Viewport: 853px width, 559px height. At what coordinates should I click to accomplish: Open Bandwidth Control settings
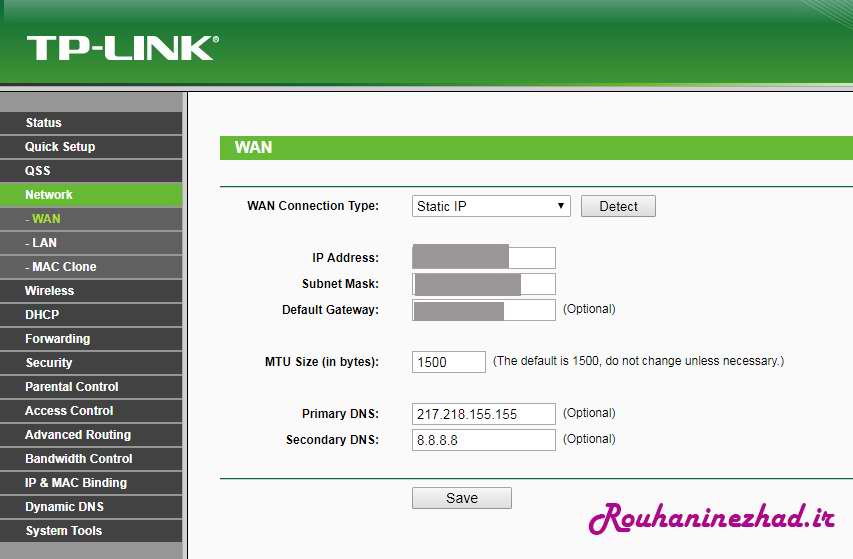(91, 458)
